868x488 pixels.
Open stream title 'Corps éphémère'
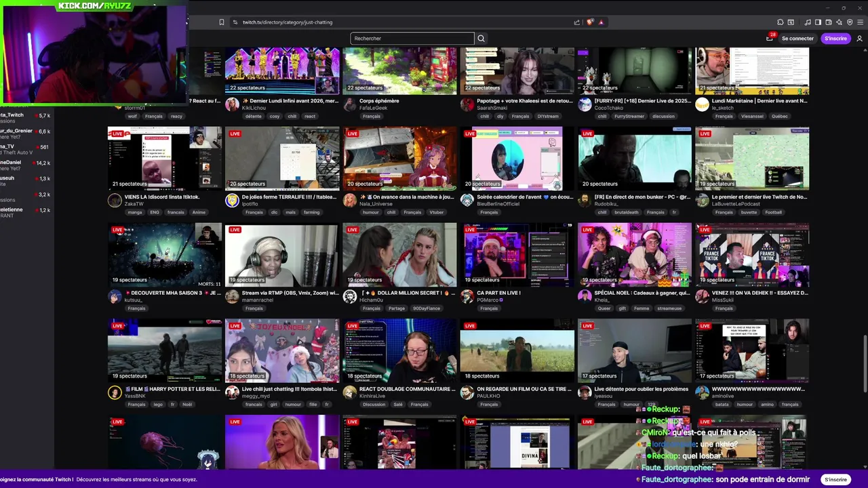pos(379,100)
